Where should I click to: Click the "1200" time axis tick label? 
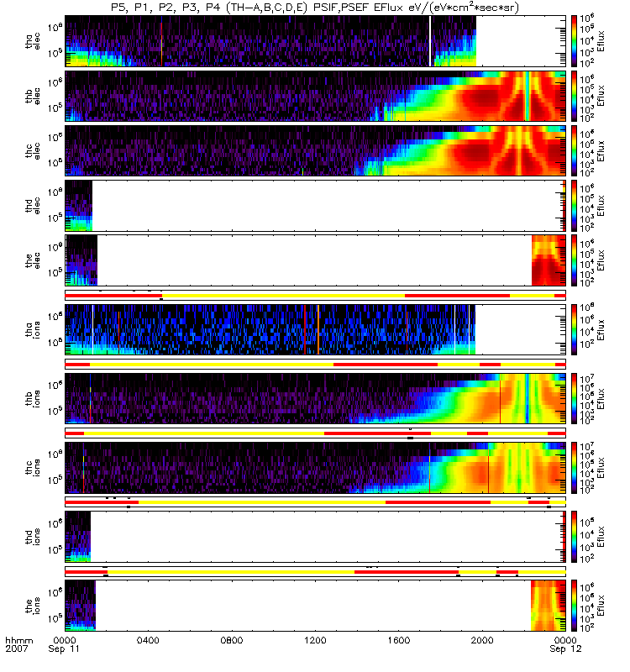click(x=315, y=640)
